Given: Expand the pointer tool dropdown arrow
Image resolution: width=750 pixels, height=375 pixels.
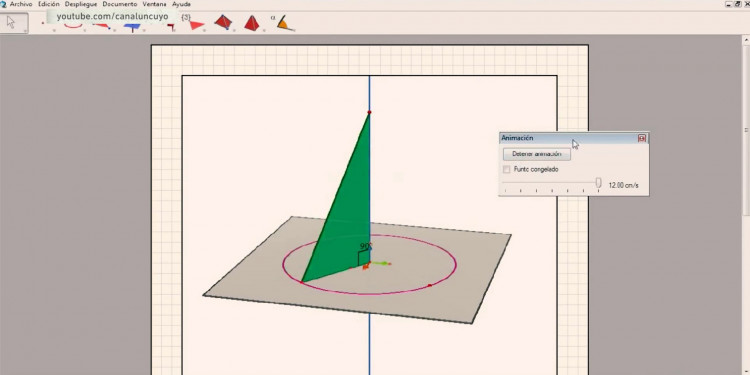Looking at the screenshot, I should click(25, 31).
